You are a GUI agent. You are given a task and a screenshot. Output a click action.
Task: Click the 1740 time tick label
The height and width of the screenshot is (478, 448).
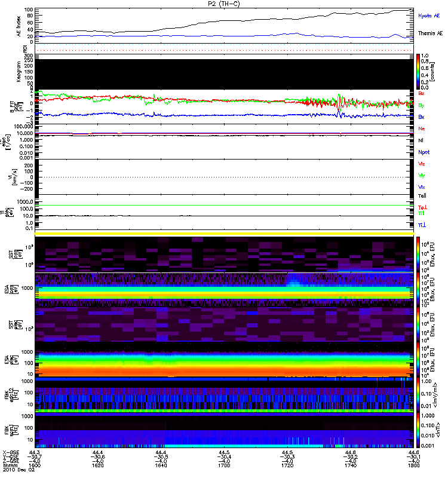(x=351, y=465)
